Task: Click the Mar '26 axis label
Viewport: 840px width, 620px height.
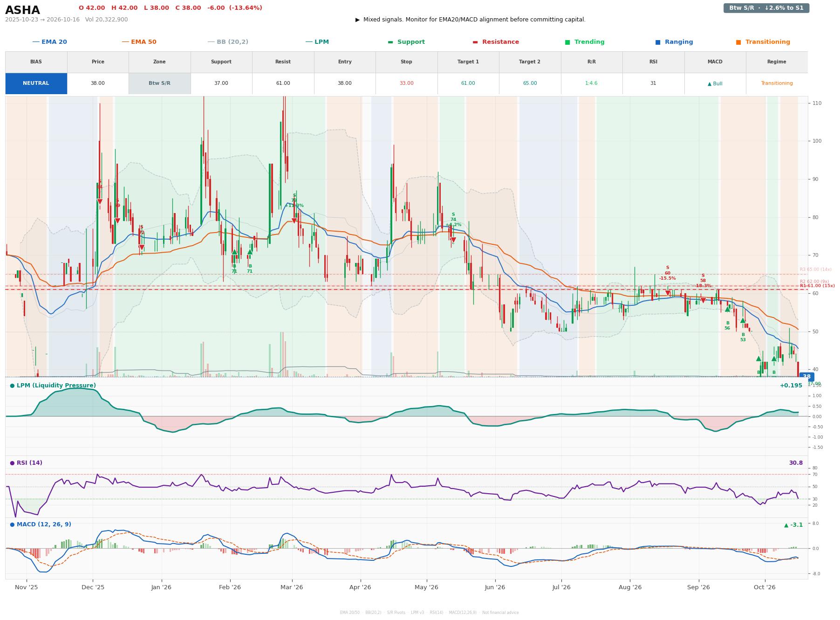Action: pos(292,587)
